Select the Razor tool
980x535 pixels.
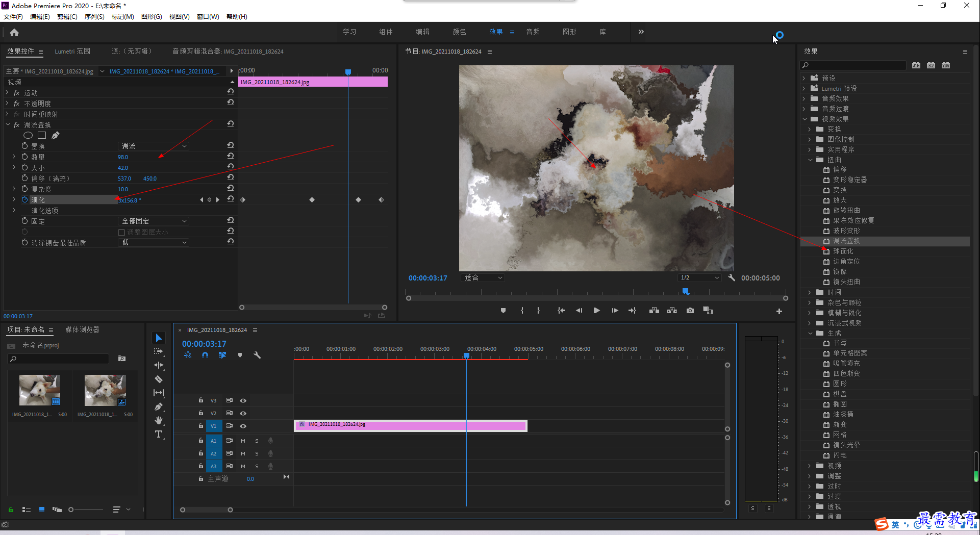(x=159, y=379)
